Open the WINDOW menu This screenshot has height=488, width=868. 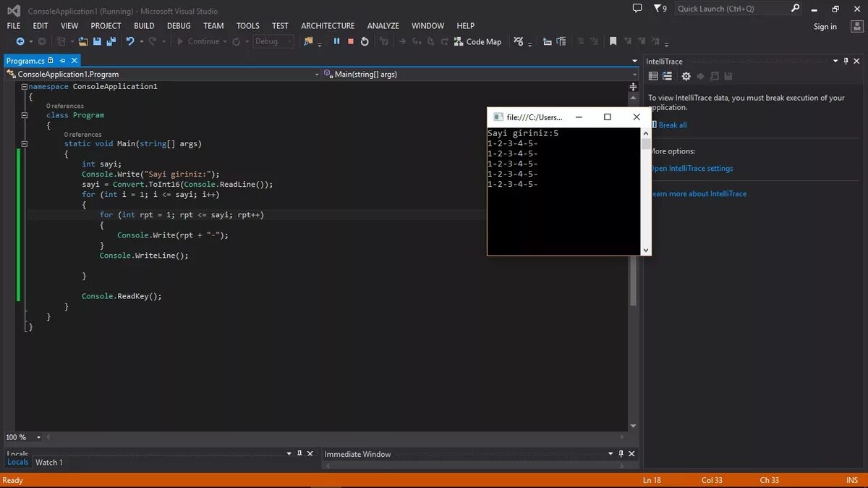(x=428, y=25)
